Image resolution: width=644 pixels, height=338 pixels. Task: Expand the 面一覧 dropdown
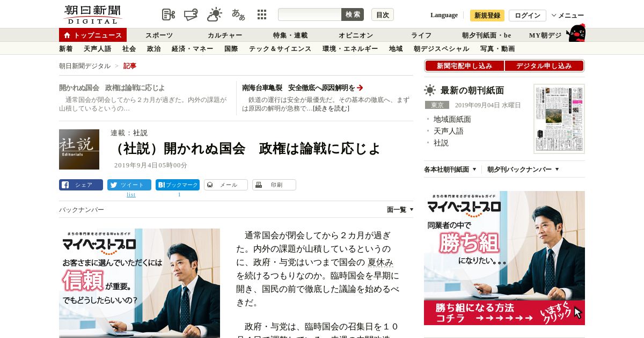400,210
